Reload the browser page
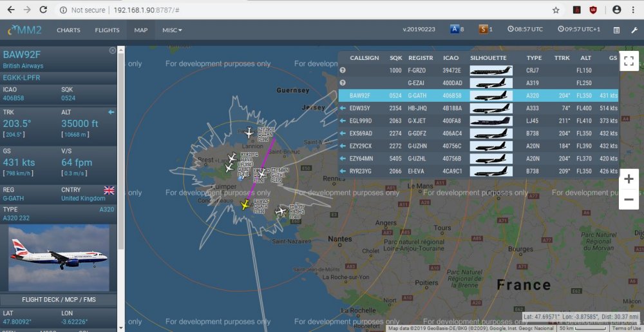Screen dimensions: 644x332 (x=43, y=10)
